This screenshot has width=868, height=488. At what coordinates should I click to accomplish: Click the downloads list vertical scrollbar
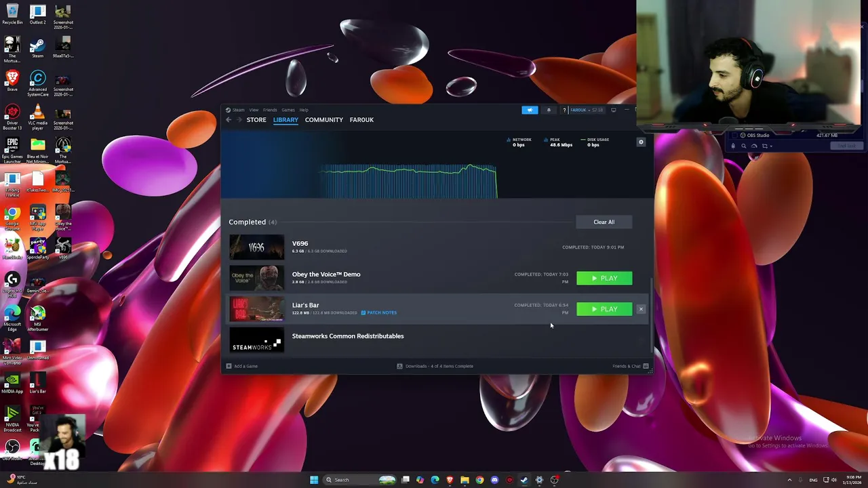(x=652, y=315)
